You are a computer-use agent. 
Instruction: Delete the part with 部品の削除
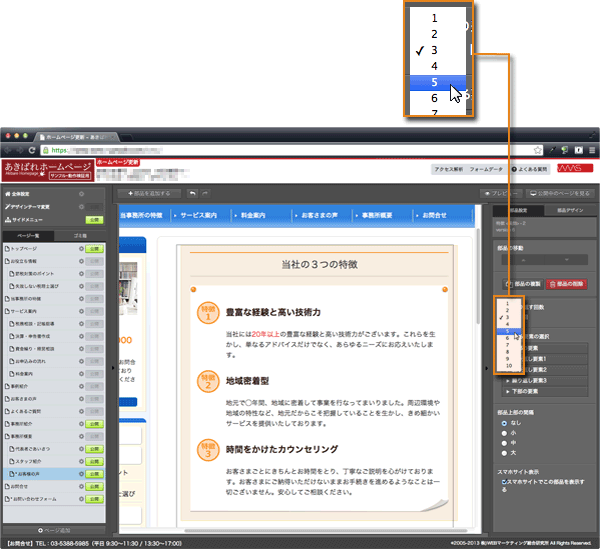(x=566, y=284)
